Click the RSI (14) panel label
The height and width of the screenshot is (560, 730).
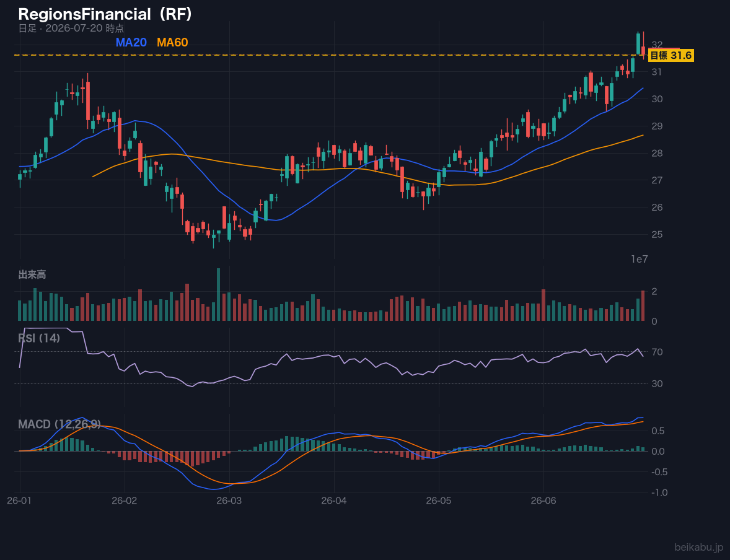(39, 338)
